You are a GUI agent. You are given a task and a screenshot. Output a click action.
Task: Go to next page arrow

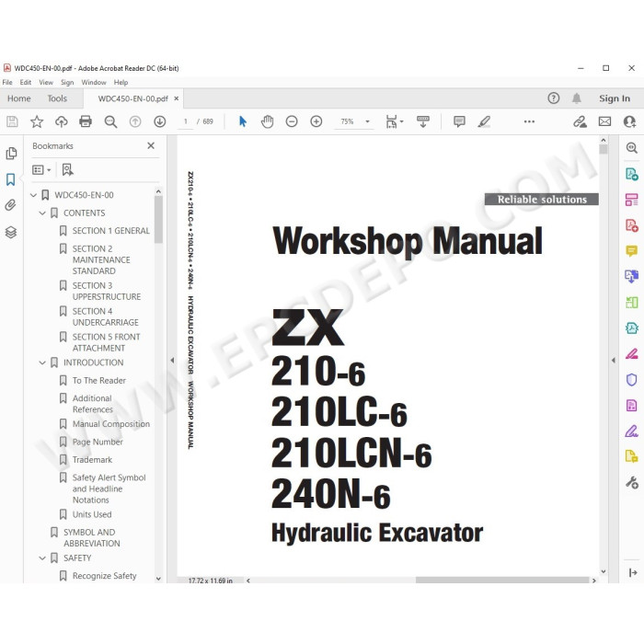tap(160, 121)
